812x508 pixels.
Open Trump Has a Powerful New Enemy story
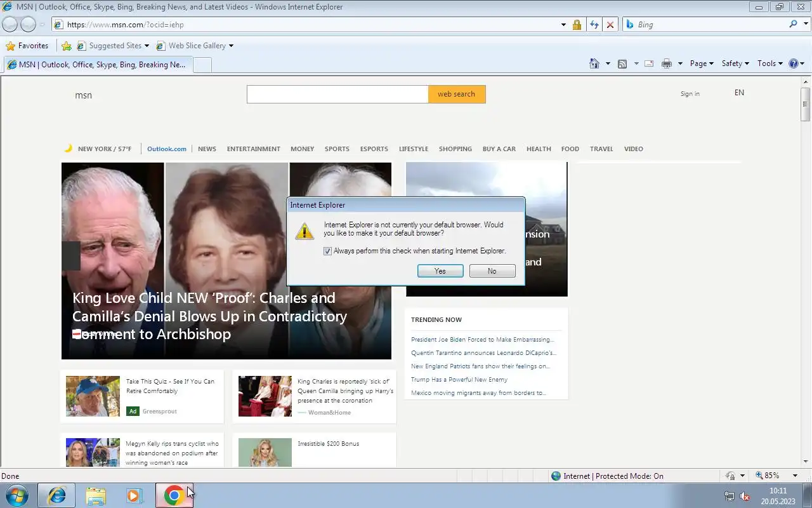coord(459,380)
